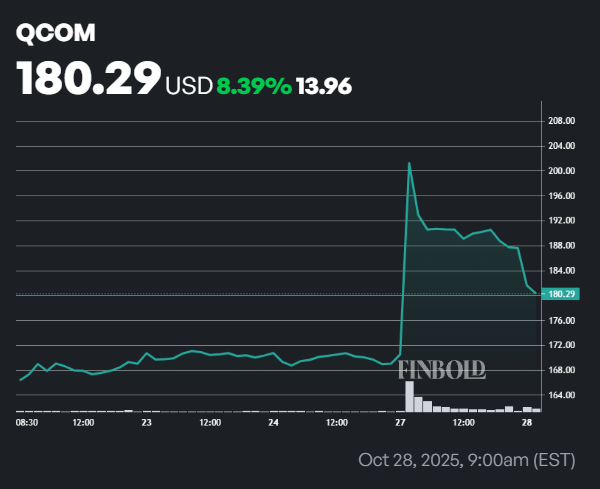The height and width of the screenshot is (489, 600).
Task: Click the Oct 28, 2025 timestamp text
Action: click(466, 460)
